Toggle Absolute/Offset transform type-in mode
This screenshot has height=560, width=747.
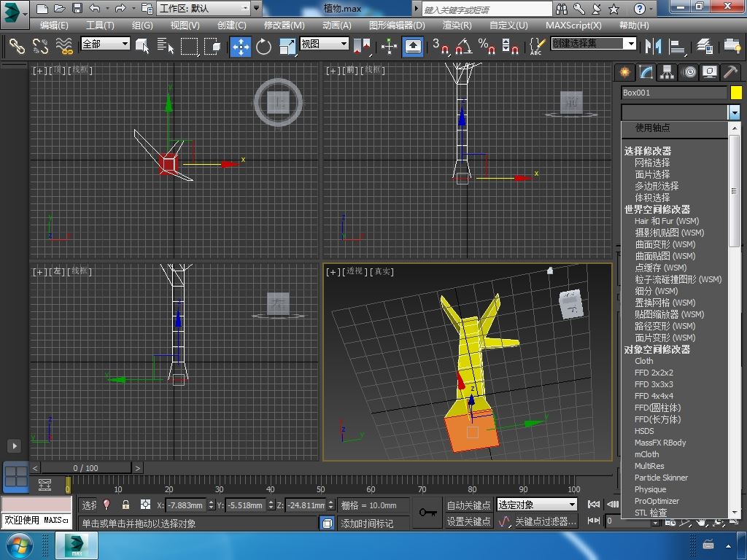click(x=145, y=505)
